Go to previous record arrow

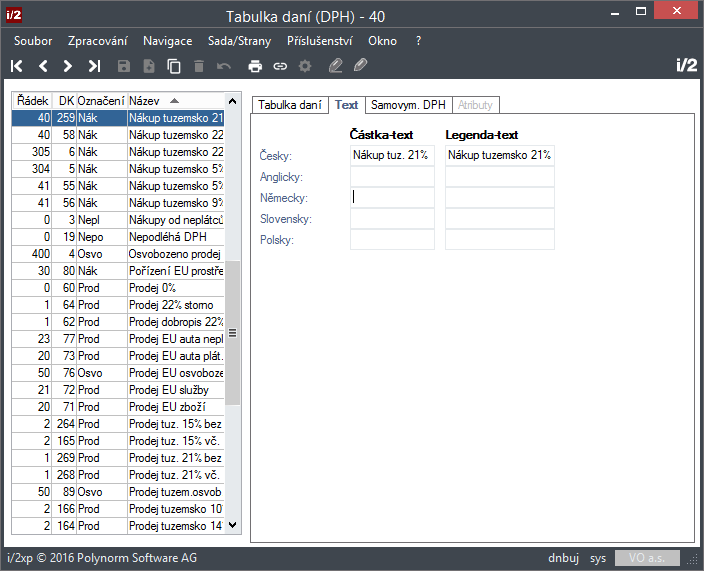(x=43, y=66)
